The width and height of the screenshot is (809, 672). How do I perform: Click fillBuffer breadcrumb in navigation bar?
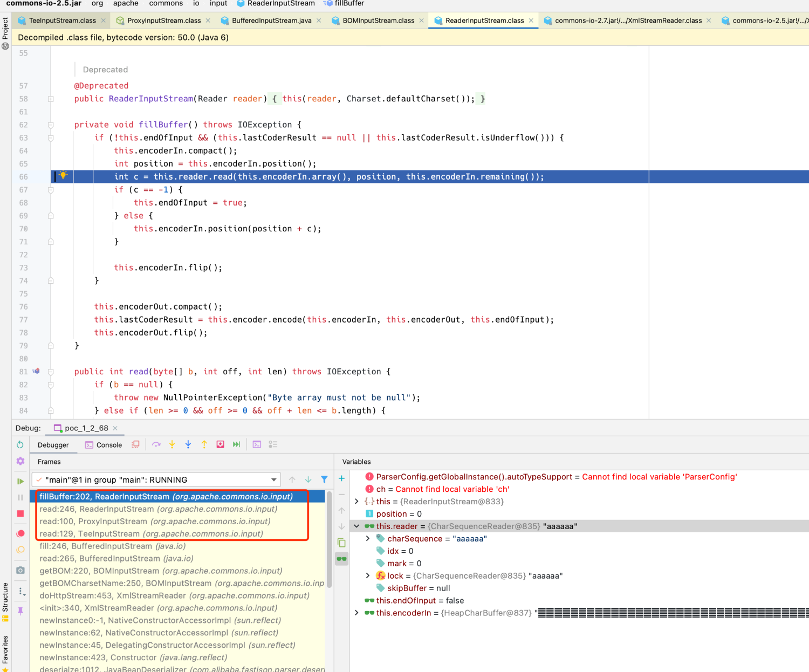344,4
